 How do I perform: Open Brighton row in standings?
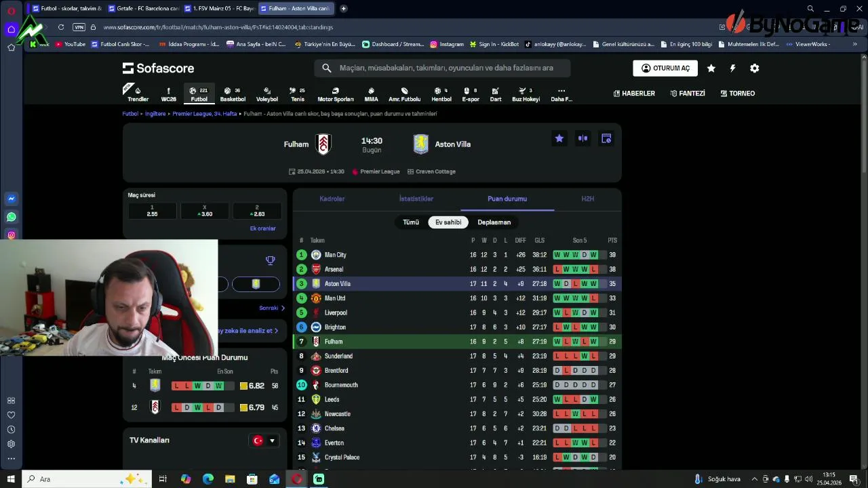457,327
